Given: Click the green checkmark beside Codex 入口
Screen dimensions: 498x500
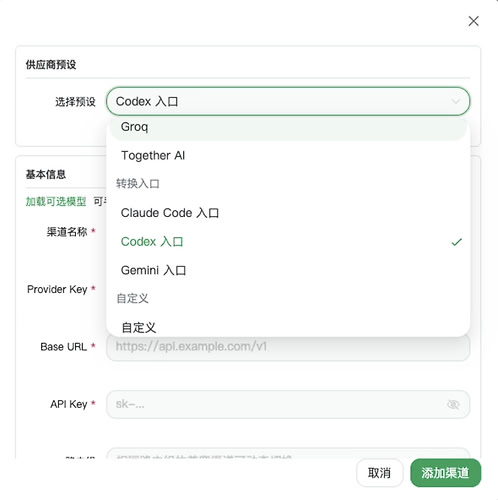Looking at the screenshot, I should pos(456,242).
